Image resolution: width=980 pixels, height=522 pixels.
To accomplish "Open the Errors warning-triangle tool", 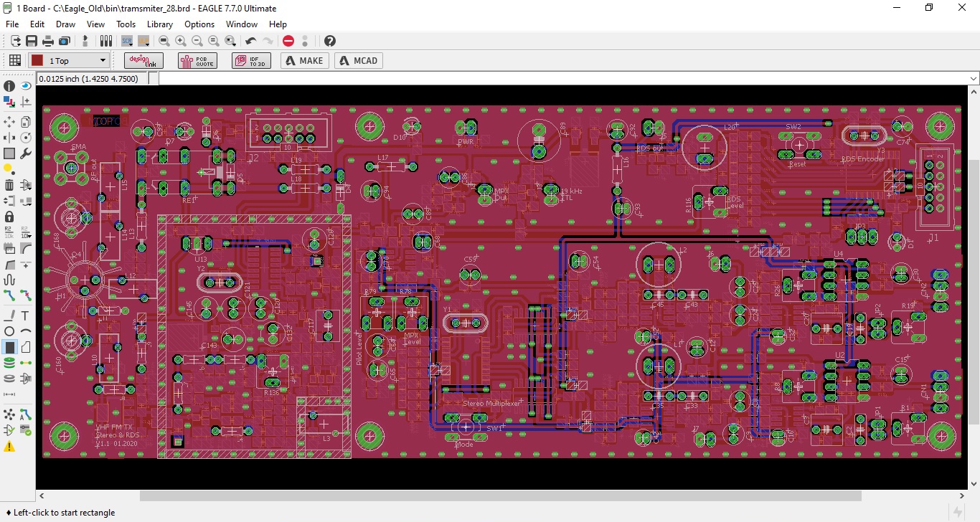I will point(9,446).
